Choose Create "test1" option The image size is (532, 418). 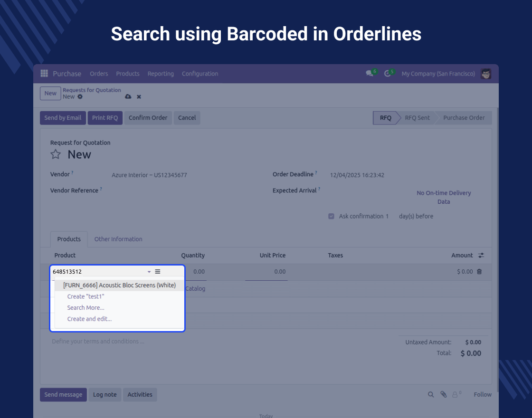85,296
